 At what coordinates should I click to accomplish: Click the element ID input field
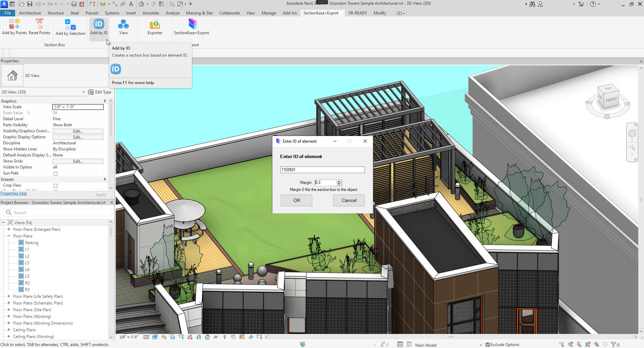click(322, 170)
